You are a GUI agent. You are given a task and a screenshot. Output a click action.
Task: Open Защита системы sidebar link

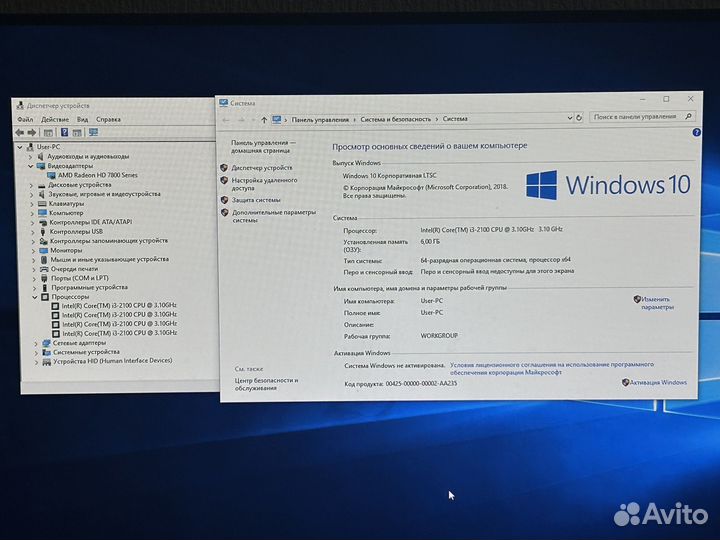point(256,200)
